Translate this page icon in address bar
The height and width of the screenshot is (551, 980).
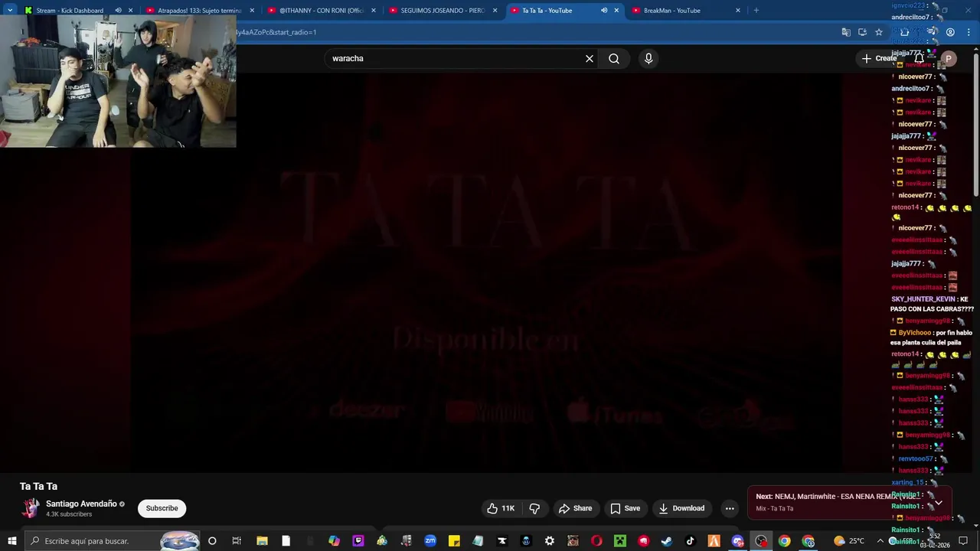[x=846, y=32]
